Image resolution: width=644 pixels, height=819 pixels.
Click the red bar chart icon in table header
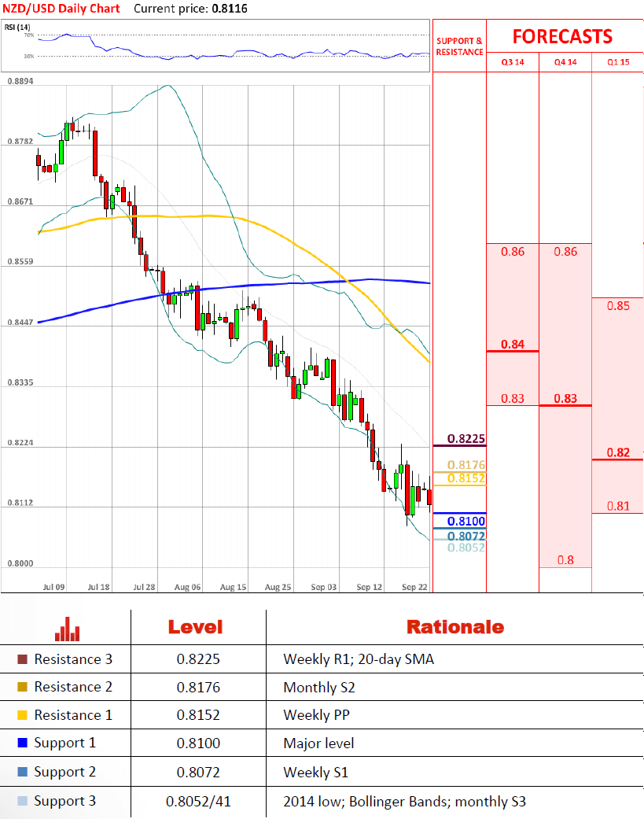coord(68,629)
